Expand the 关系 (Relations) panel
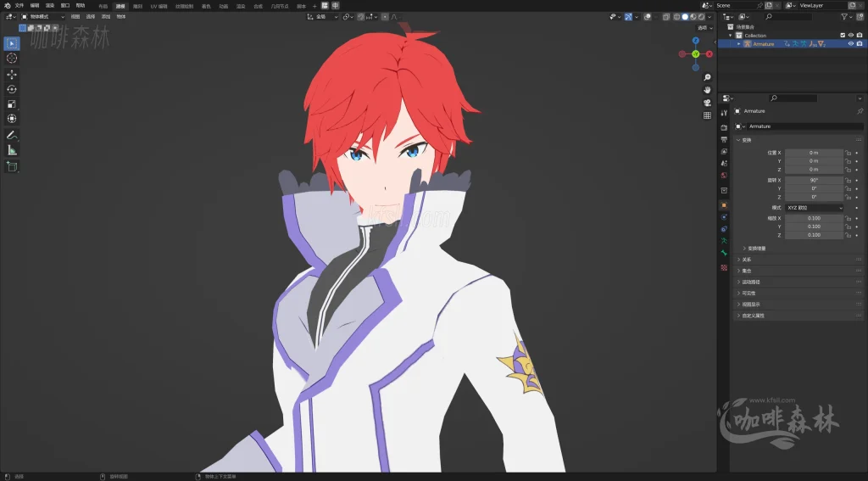The height and width of the screenshot is (481, 868). (x=797, y=260)
